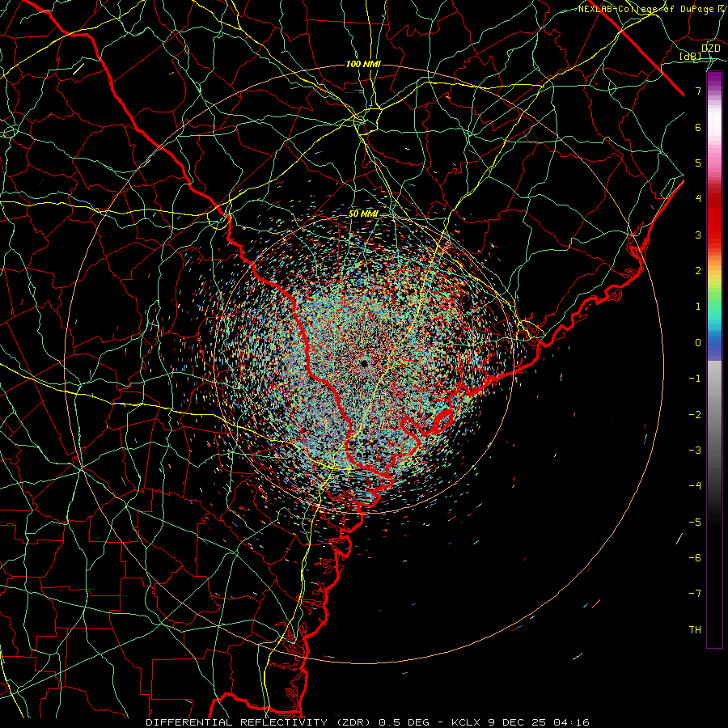This screenshot has height=728, width=728.
Task: Click the DZD legend title
Action: coord(710,49)
